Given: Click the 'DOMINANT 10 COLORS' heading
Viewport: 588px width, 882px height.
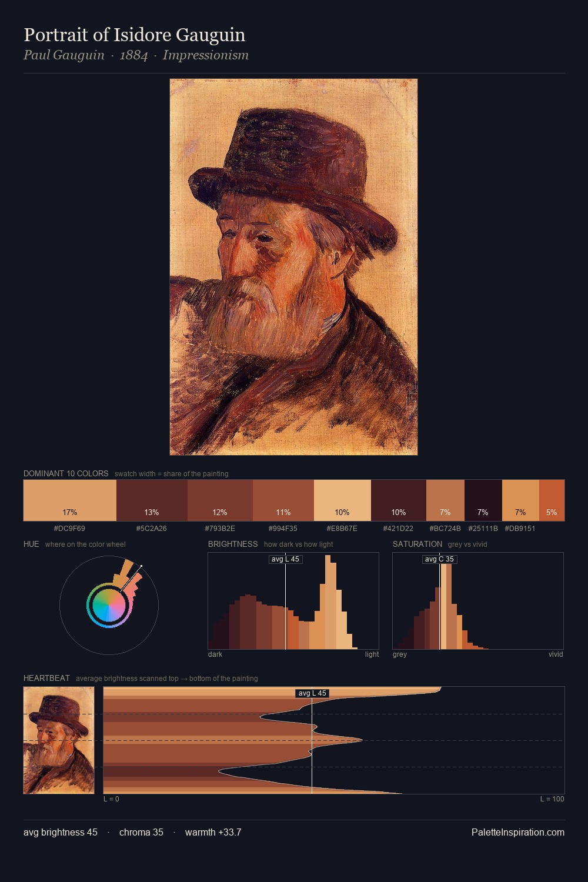Looking at the screenshot, I should (66, 473).
